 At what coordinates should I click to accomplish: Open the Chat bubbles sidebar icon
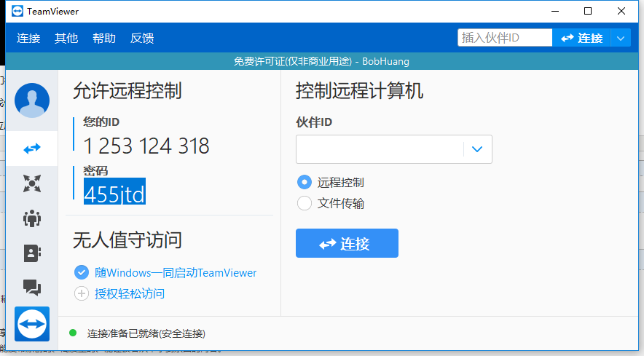[x=32, y=288]
